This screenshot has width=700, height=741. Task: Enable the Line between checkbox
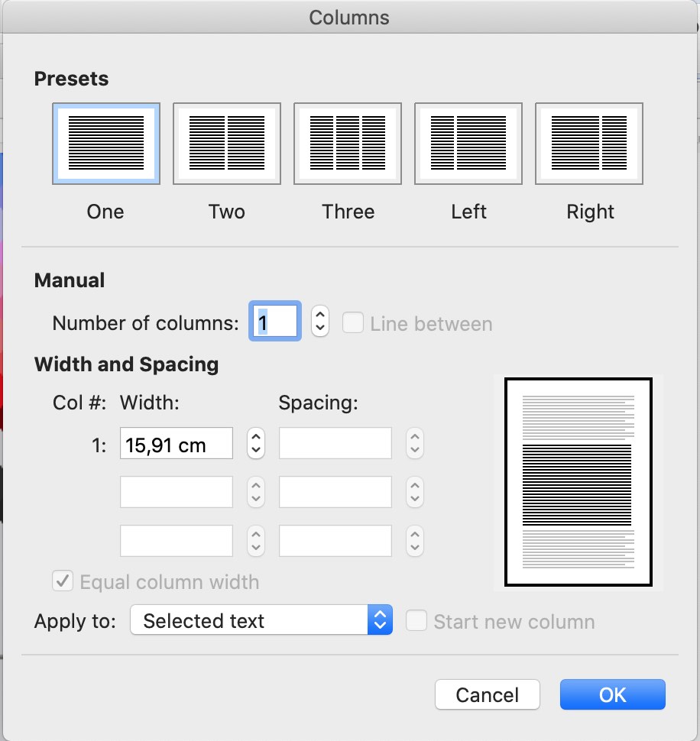pyautogui.click(x=353, y=323)
